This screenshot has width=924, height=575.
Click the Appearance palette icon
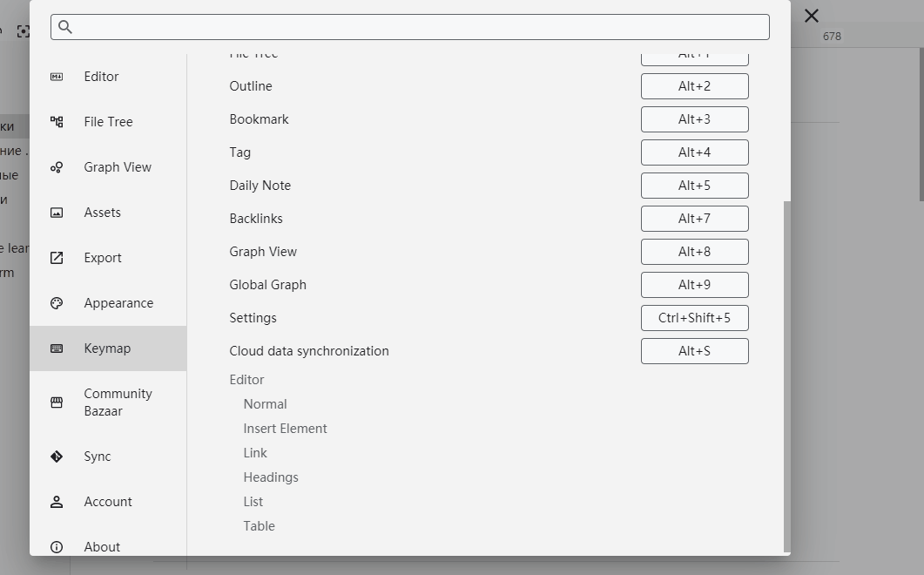coord(57,303)
